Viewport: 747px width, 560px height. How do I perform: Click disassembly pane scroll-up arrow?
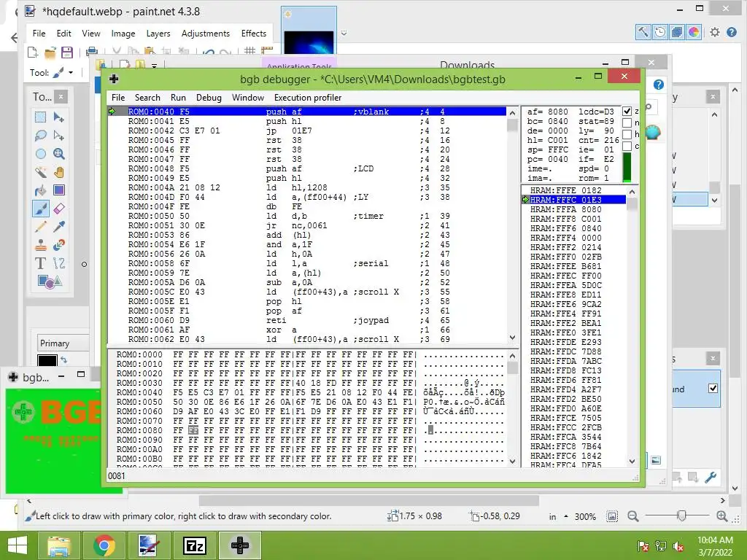(512, 113)
